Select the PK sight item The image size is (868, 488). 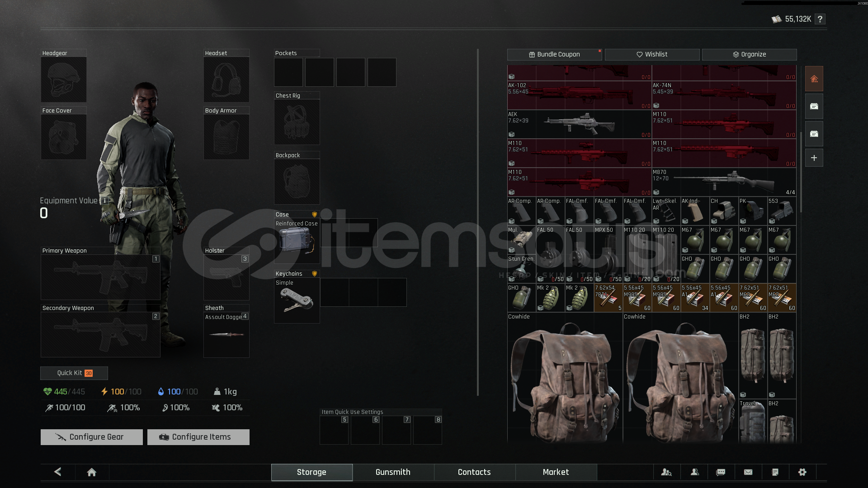tap(753, 211)
